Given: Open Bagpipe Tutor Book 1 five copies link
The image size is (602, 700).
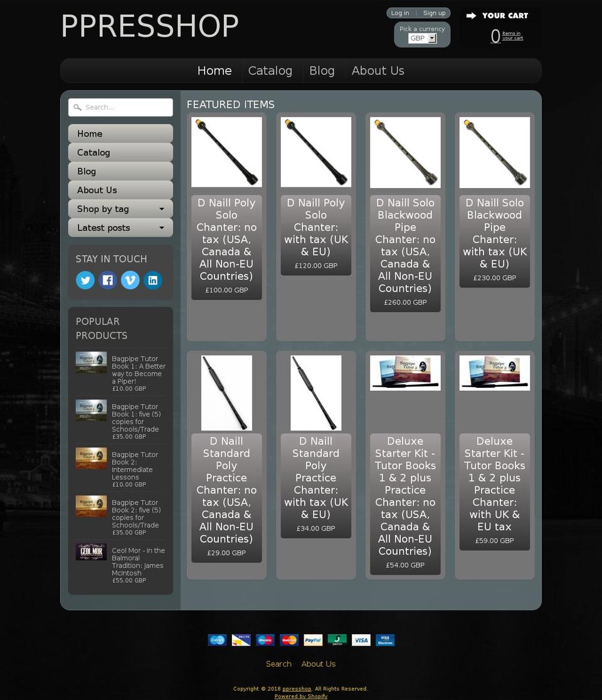Looking at the screenshot, I should pyautogui.click(x=136, y=418).
